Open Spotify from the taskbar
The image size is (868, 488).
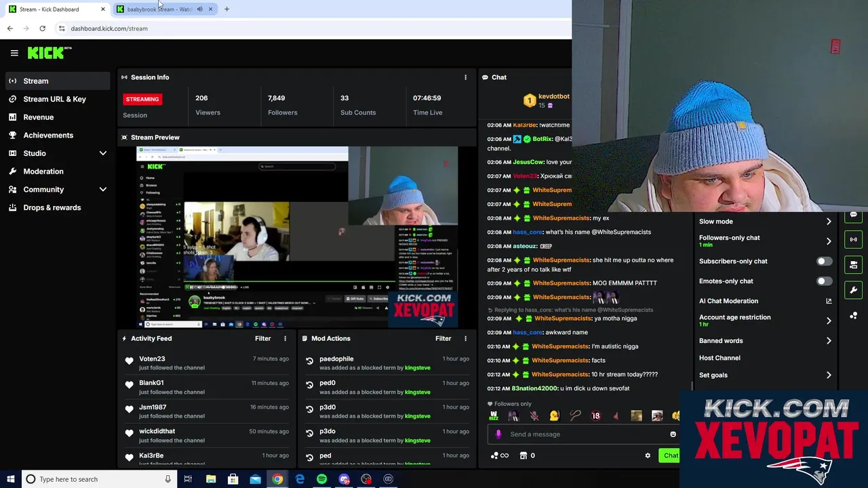click(321, 479)
